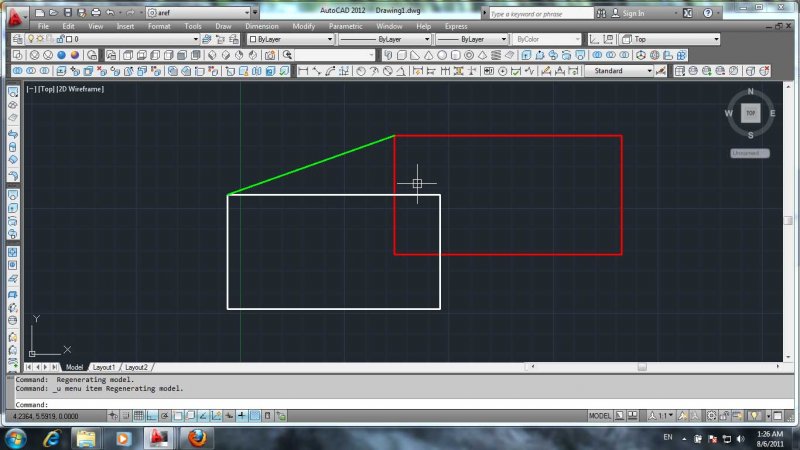Viewport: 800px width, 450px height.
Task: Click the Plot printer icon
Action: click(x=95, y=13)
